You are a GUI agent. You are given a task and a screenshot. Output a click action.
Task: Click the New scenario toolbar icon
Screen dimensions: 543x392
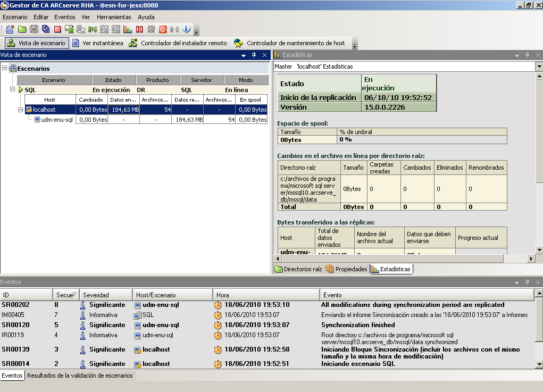10,29
